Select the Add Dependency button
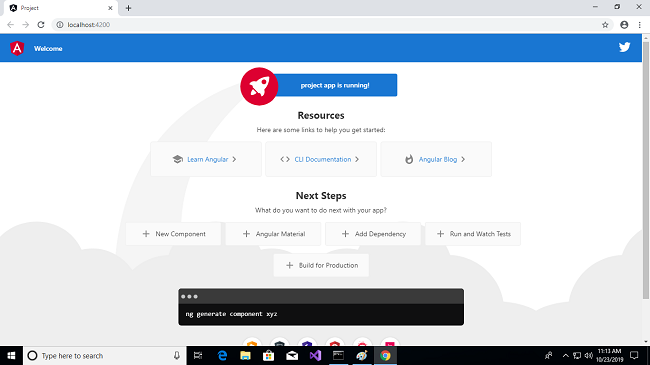 (373, 234)
